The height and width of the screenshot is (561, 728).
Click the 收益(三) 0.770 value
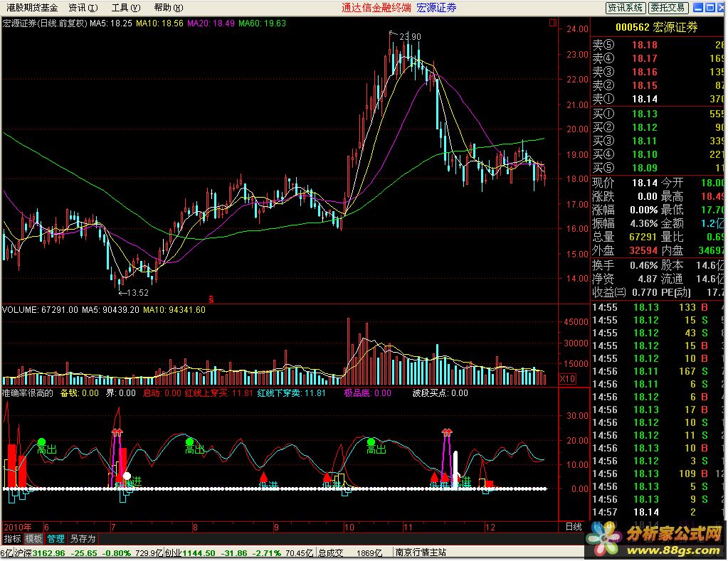pos(645,292)
